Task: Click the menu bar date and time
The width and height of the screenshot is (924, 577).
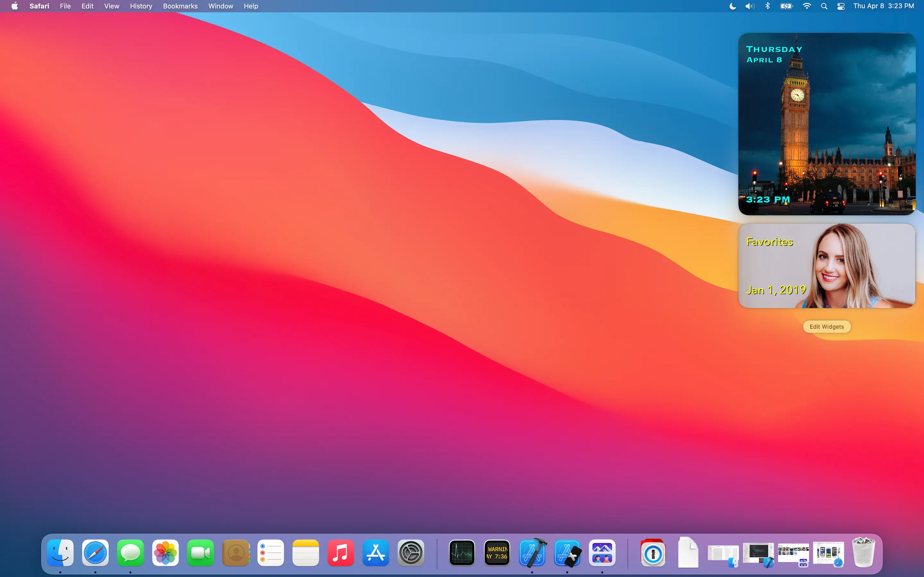Action: coord(884,6)
